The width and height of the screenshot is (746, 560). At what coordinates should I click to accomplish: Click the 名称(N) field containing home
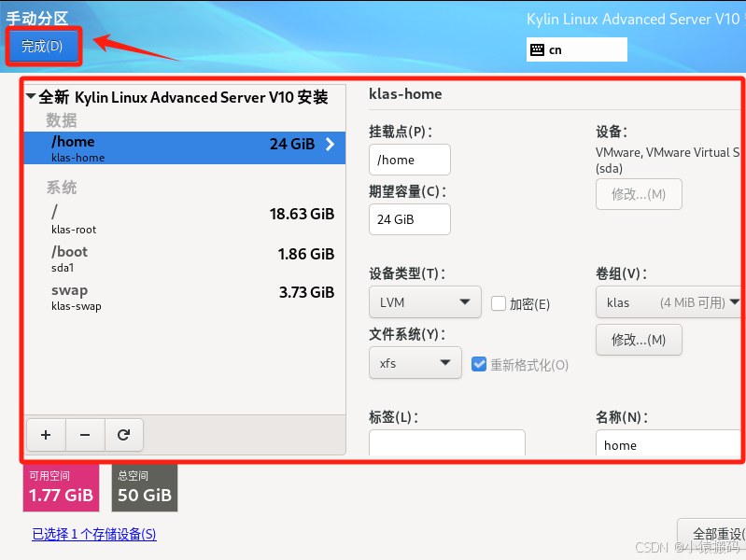[670, 443]
